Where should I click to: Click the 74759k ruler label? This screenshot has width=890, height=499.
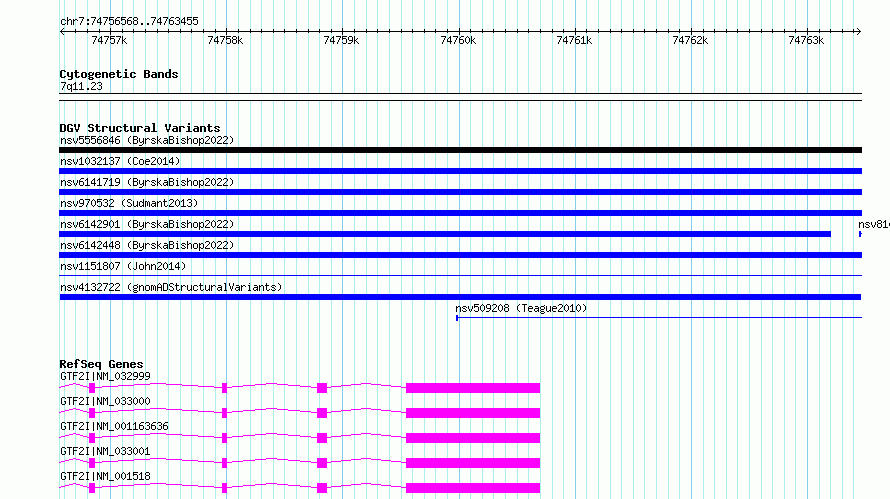point(341,40)
